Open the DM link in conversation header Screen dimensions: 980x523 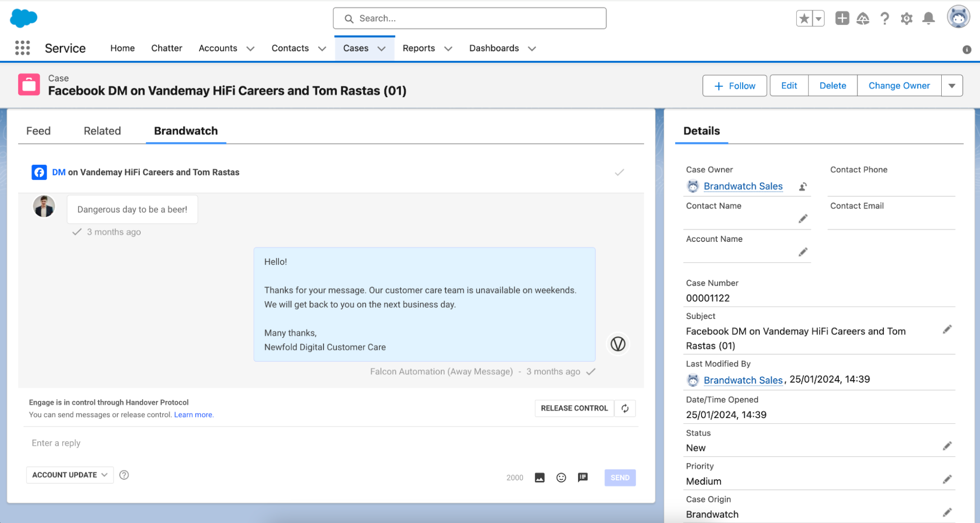[59, 172]
